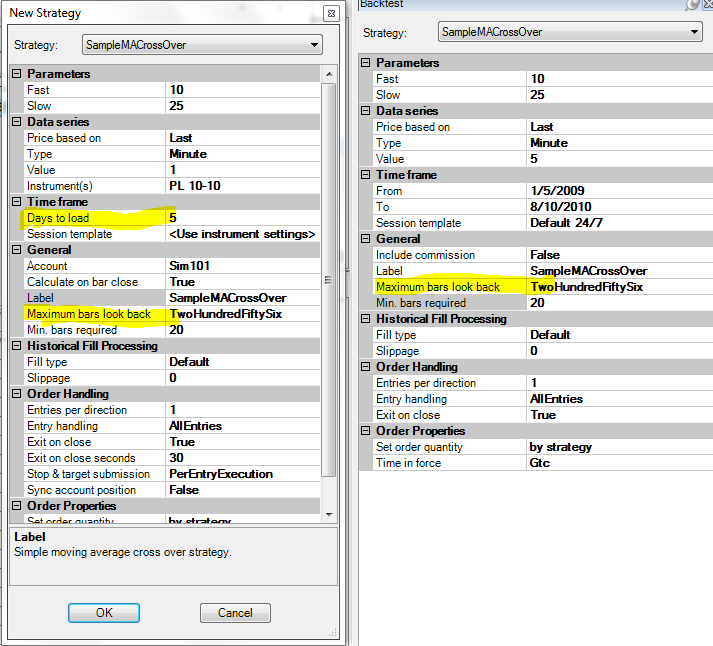Click Cancel in New Strategy dialog
This screenshot has height=646, width=713.
pos(235,612)
